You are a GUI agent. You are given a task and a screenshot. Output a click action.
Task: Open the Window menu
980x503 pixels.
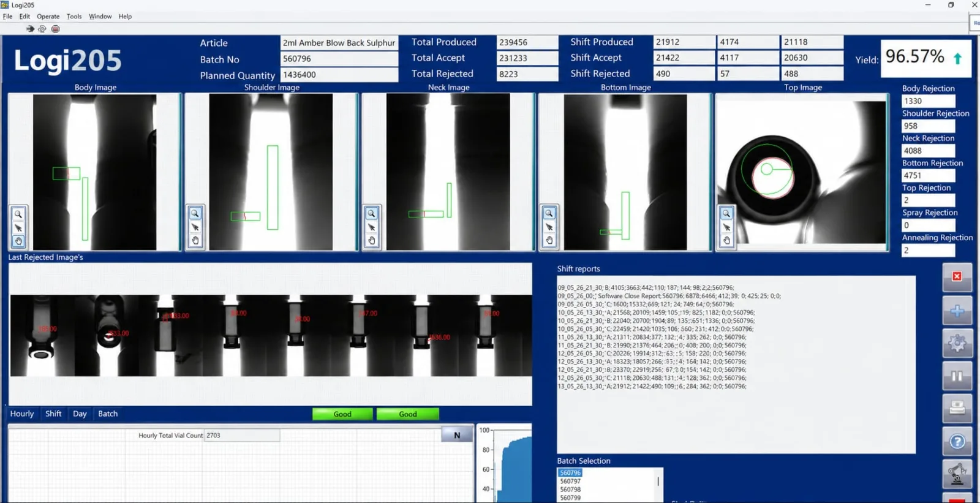click(100, 17)
